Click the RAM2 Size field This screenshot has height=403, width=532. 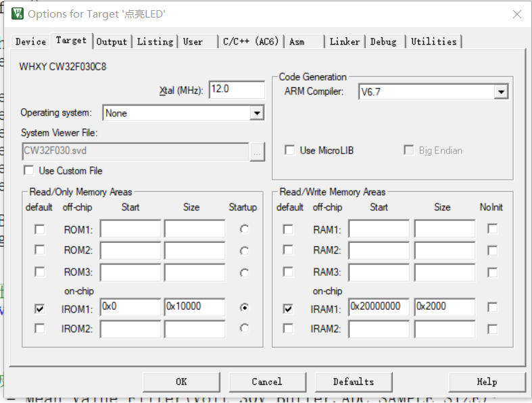tap(445, 251)
